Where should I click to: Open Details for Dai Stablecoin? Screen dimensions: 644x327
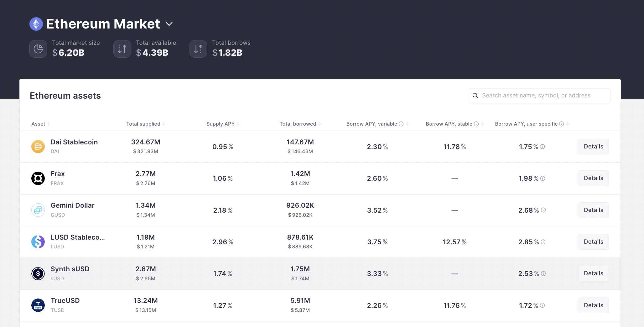coord(594,147)
